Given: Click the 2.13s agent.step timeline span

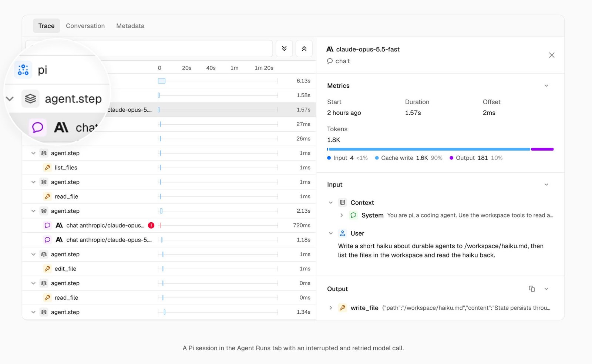Looking at the screenshot, I should 161,211.
